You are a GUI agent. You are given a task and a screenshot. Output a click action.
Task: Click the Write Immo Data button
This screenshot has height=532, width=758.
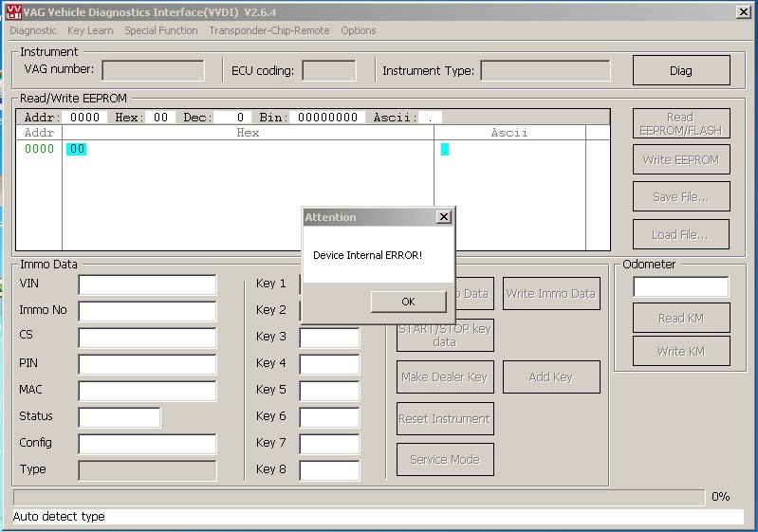551,294
